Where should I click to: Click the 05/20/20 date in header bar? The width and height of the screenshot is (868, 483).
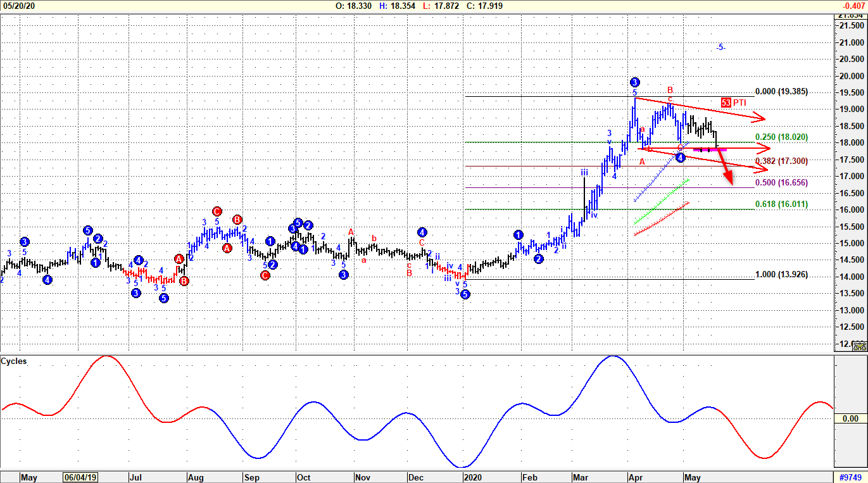pos(18,6)
